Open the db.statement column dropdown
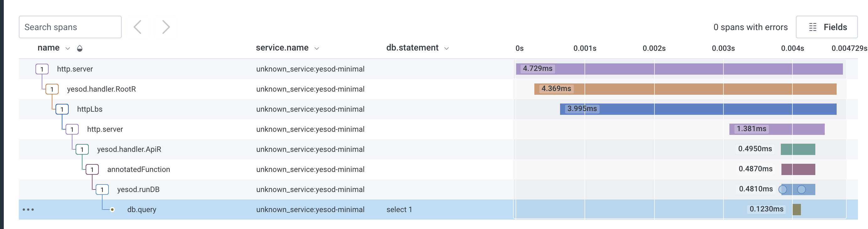 click(447, 48)
